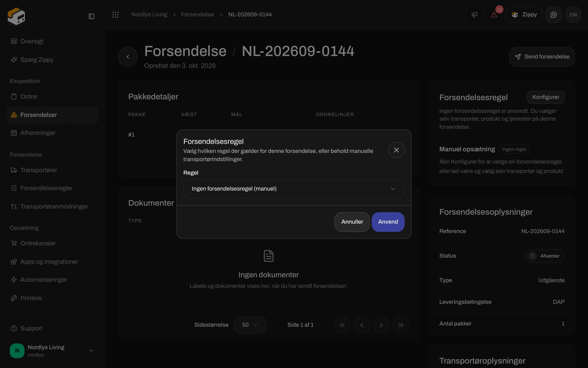Screen dimensions: 588x368
Task: Open Support in the sidebar
Action: (x=52, y=328)
